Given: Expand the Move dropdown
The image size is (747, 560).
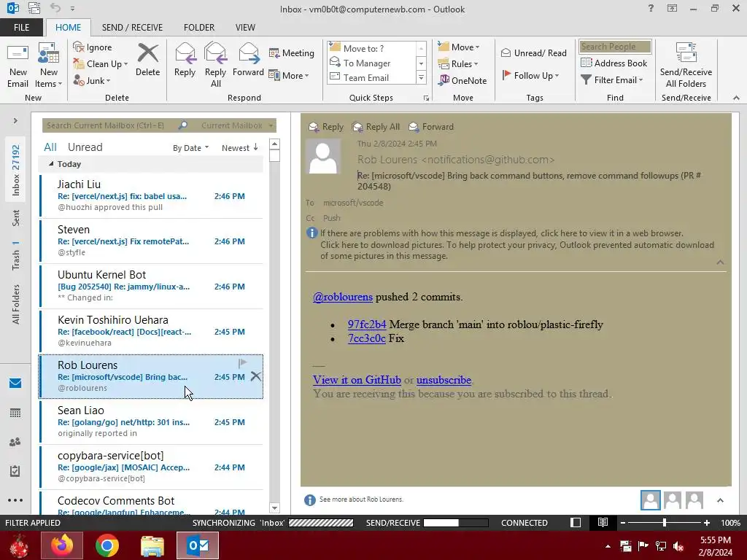Looking at the screenshot, I should coord(459,47).
